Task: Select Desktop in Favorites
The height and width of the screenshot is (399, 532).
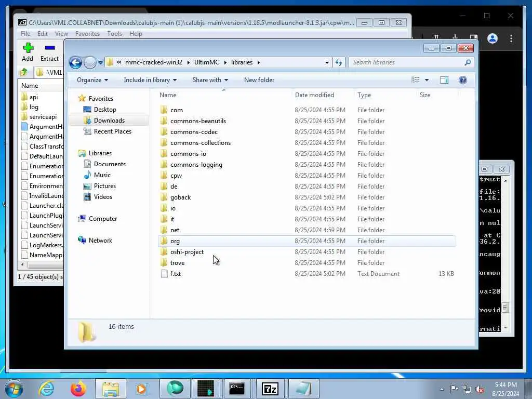Action: click(105, 110)
